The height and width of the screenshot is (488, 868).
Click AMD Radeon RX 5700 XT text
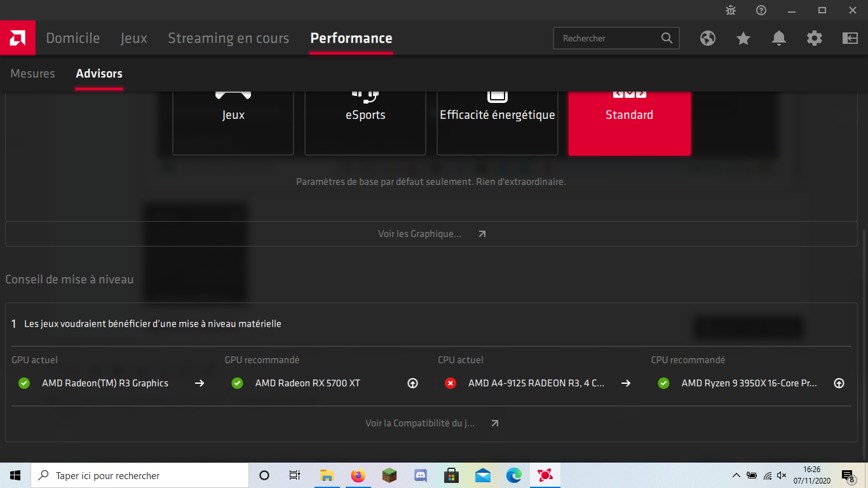308,383
